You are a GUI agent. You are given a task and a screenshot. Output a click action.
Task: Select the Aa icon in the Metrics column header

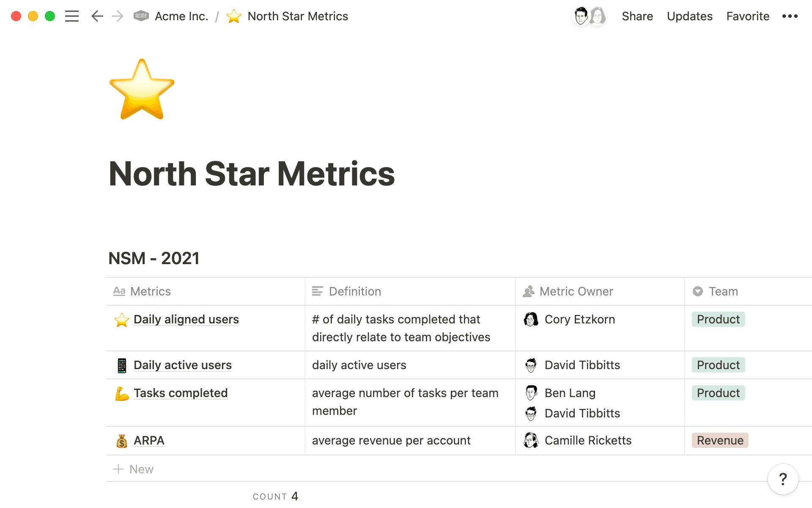[x=120, y=291]
